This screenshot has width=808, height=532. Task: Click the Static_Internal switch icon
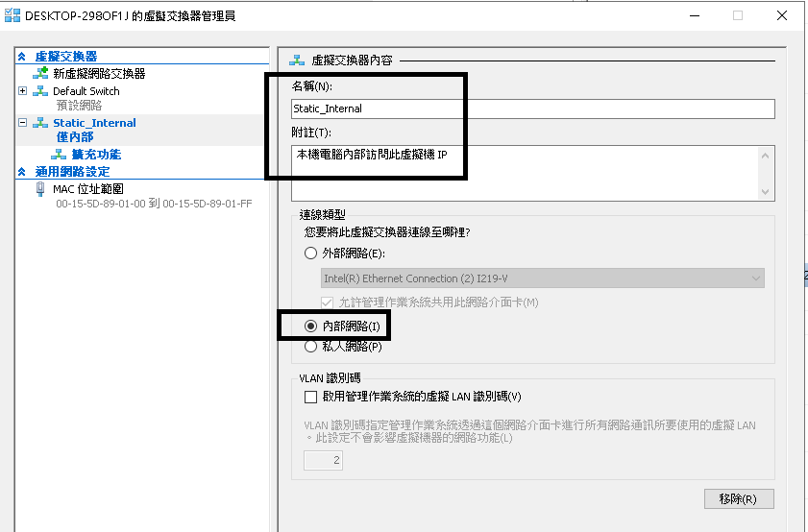tap(40, 123)
